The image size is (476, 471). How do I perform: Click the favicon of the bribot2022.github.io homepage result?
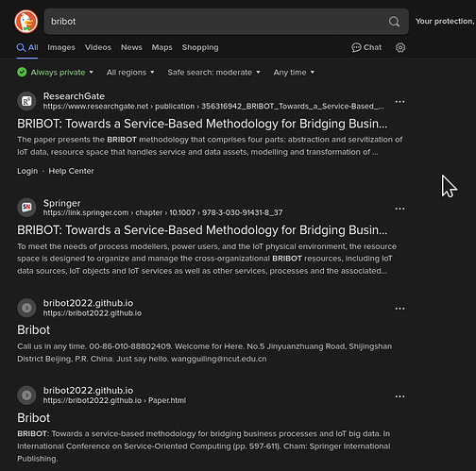tap(26, 308)
